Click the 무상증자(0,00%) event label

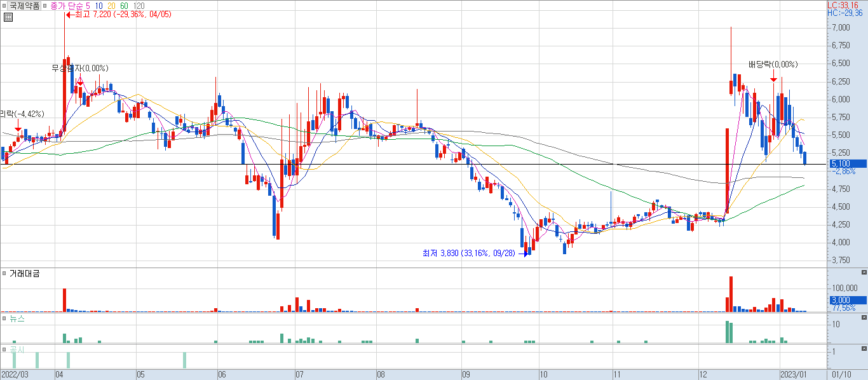click(80, 68)
